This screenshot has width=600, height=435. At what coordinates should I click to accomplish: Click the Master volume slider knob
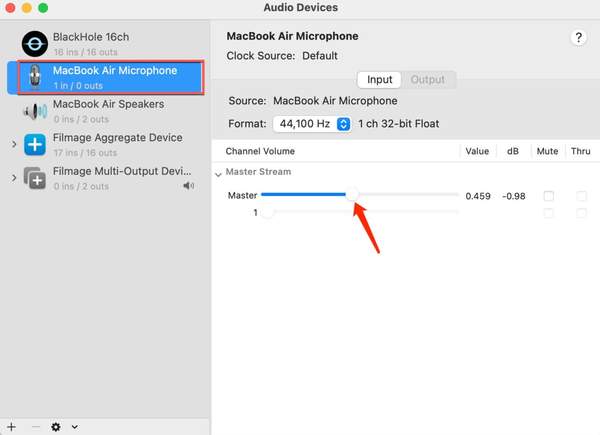tap(352, 196)
